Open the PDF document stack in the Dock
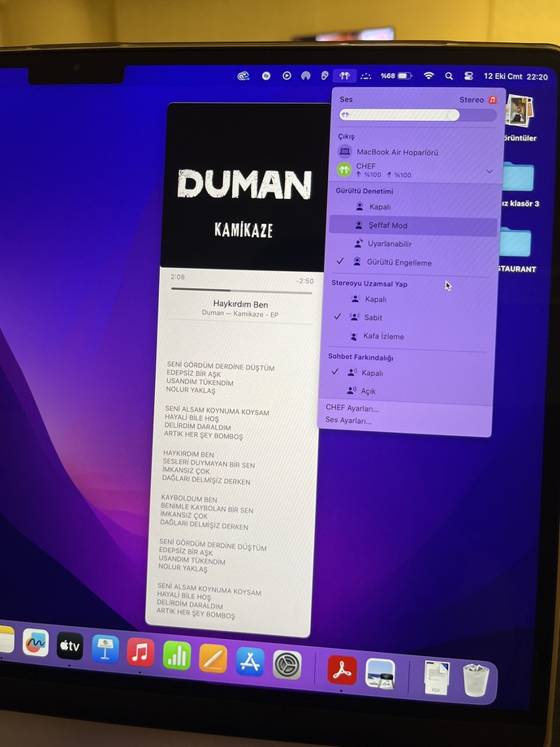 437,679
